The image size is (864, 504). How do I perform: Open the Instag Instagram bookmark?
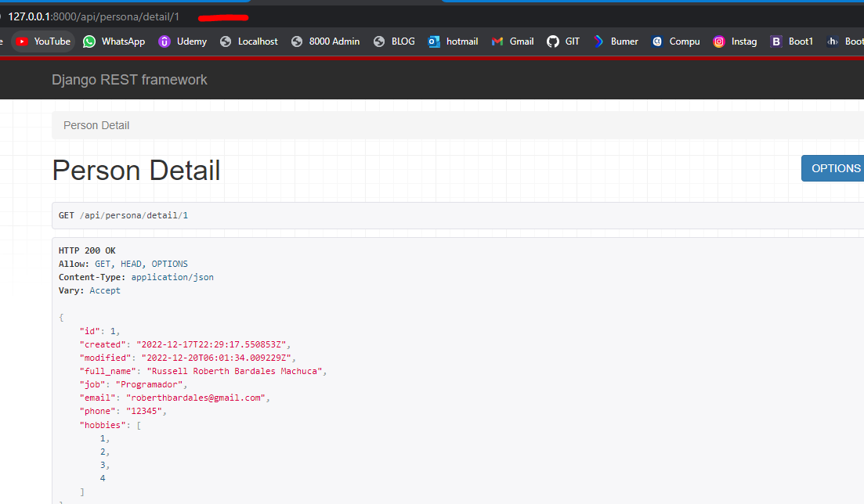736,41
